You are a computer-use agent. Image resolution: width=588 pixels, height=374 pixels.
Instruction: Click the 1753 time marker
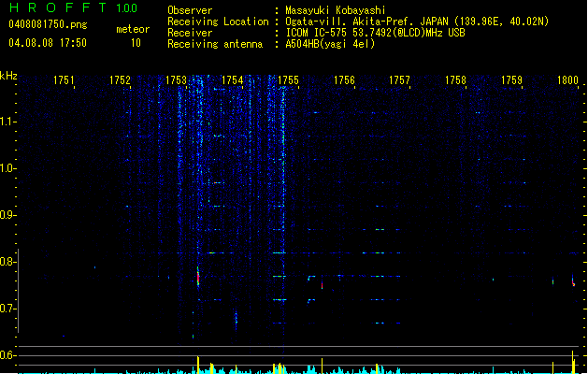pos(176,80)
